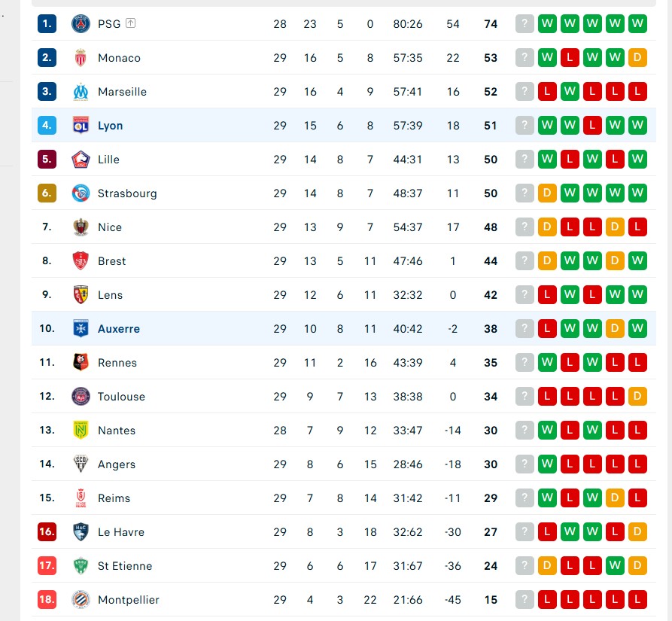The height and width of the screenshot is (621, 672).
Task: Click the arrow icon beside PSG name
Action: (x=131, y=23)
